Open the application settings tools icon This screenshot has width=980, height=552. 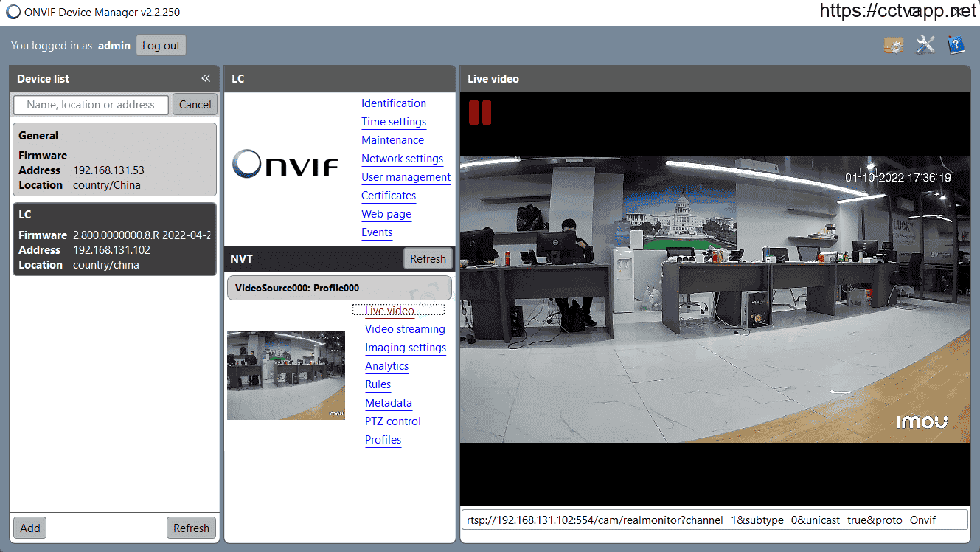[925, 45]
